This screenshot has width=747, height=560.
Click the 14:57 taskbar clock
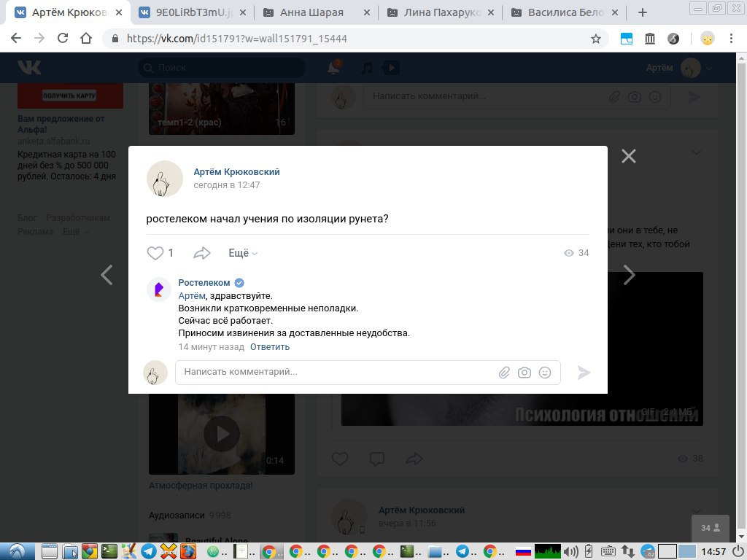pyautogui.click(x=713, y=551)
